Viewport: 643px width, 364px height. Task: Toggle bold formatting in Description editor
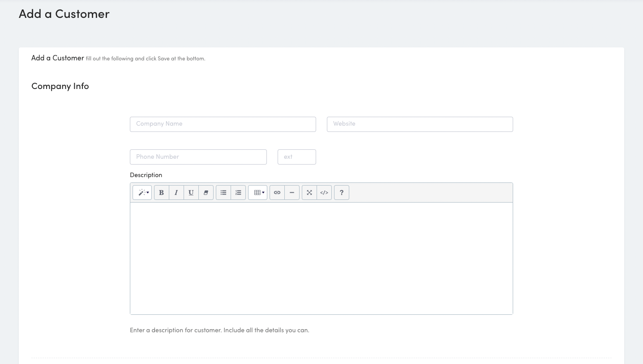point(162,193)
